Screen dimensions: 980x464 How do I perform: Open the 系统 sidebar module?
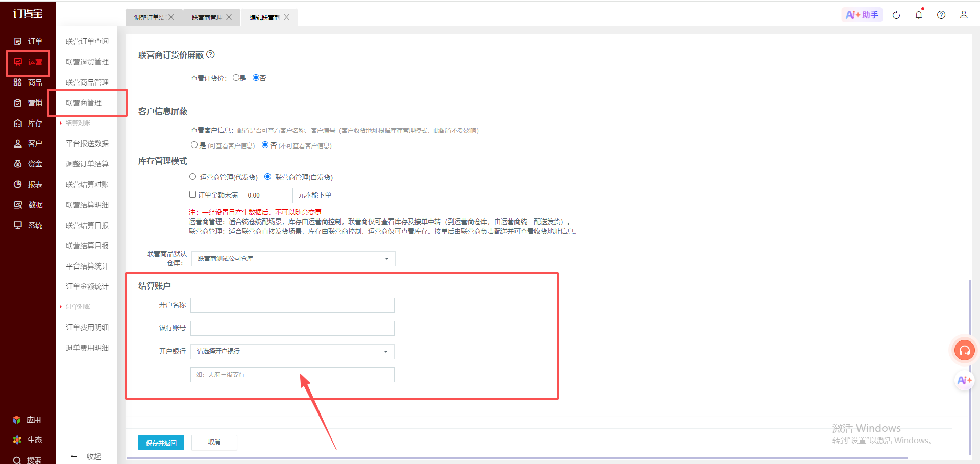(x=28, y=225)
